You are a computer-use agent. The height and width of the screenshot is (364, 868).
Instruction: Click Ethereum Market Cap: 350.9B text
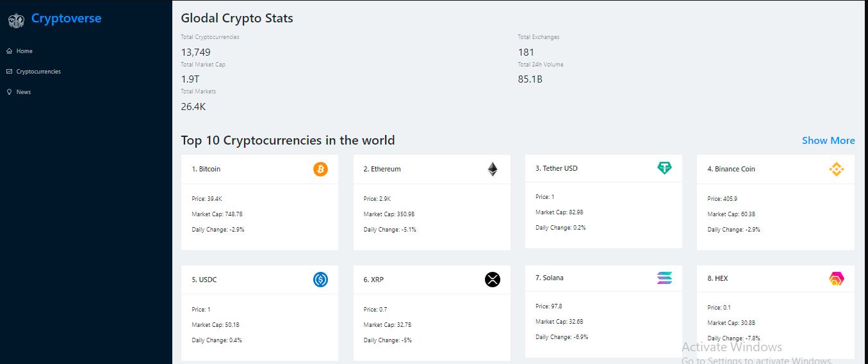point(389,214)
